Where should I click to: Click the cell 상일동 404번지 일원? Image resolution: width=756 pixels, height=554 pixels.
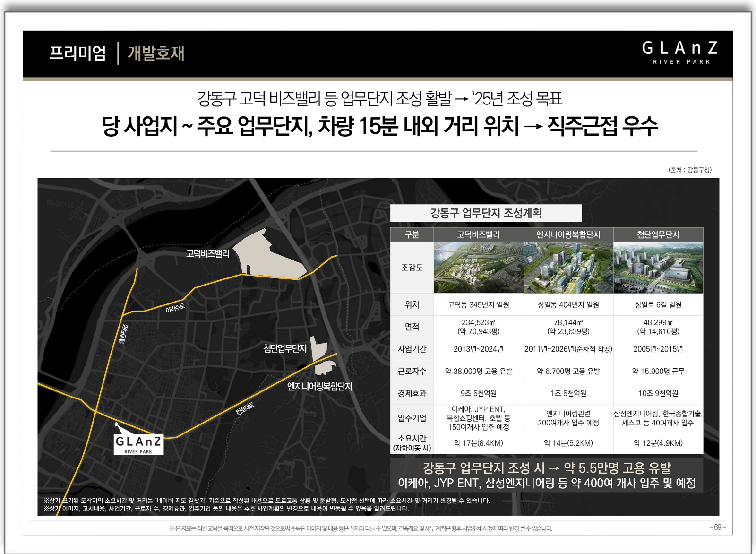[568, 305]
